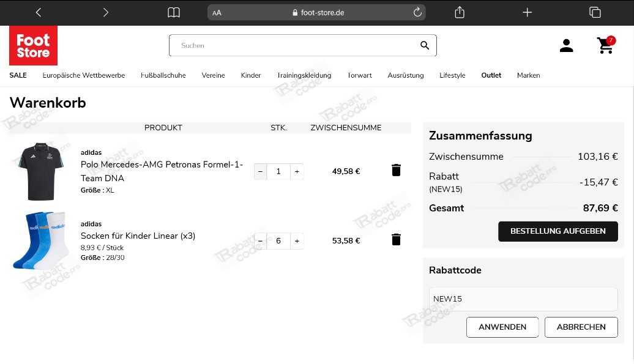This screenshot has height=364, width=634.
Task: Decrease polo quantity with the minus stepper
Action: pos(260,171)
